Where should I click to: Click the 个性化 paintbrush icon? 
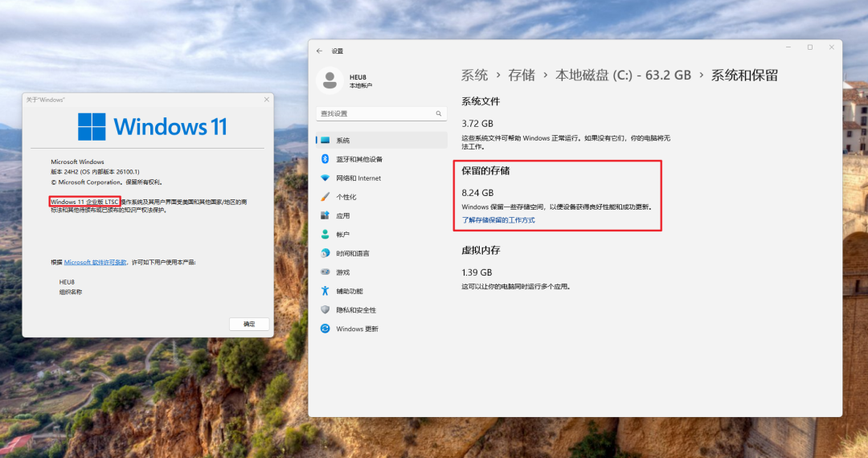click(x=325, y=197)
